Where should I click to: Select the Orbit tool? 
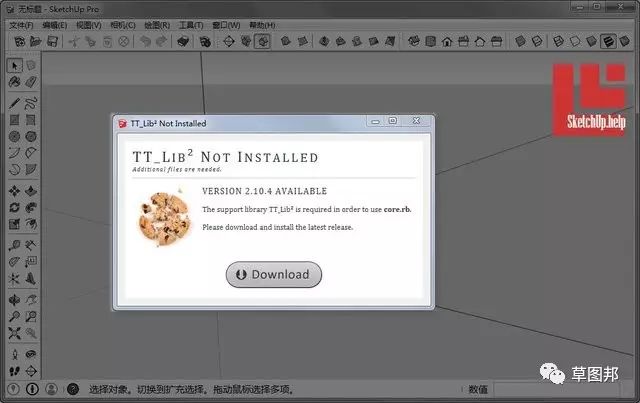(15, 298)
